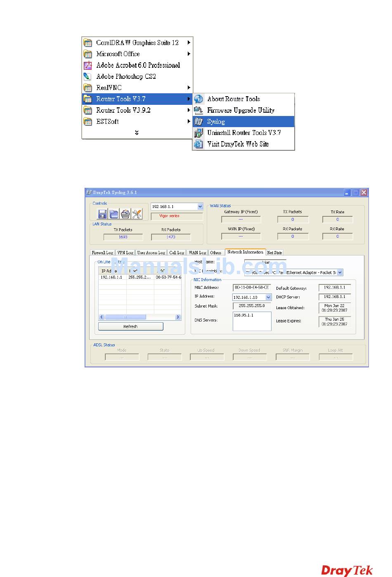The height and width of the screenshot is (577, 392).
Task: Click the 255.255.2... mask cell in router list
Action: (x=140, y=277)
